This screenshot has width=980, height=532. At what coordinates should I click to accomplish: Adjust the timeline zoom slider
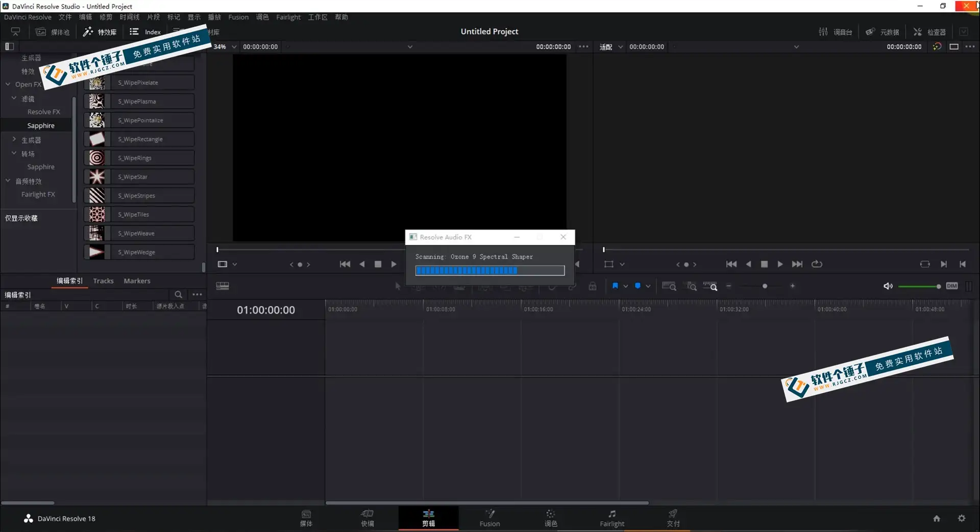coord(765,286)
